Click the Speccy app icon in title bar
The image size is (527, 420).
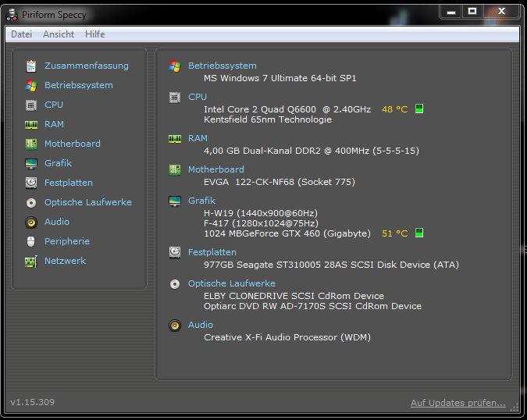click(x=12, y=15)
